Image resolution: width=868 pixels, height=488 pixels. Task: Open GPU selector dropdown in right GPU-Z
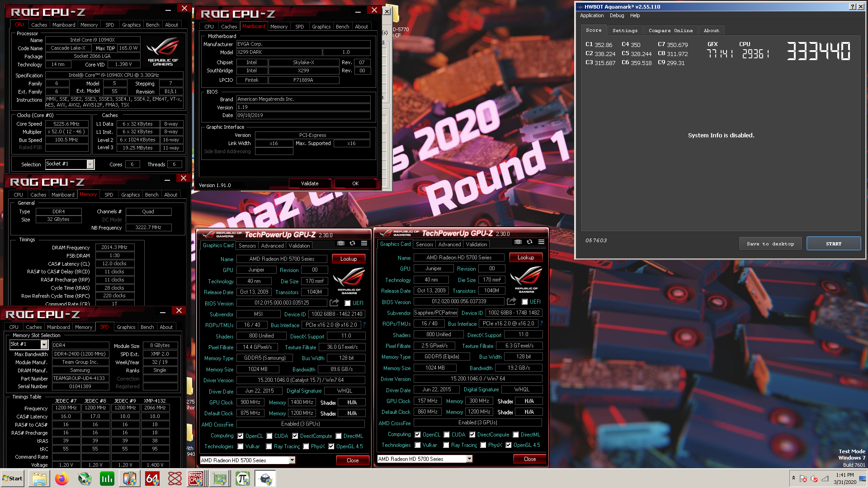[469, 459]
